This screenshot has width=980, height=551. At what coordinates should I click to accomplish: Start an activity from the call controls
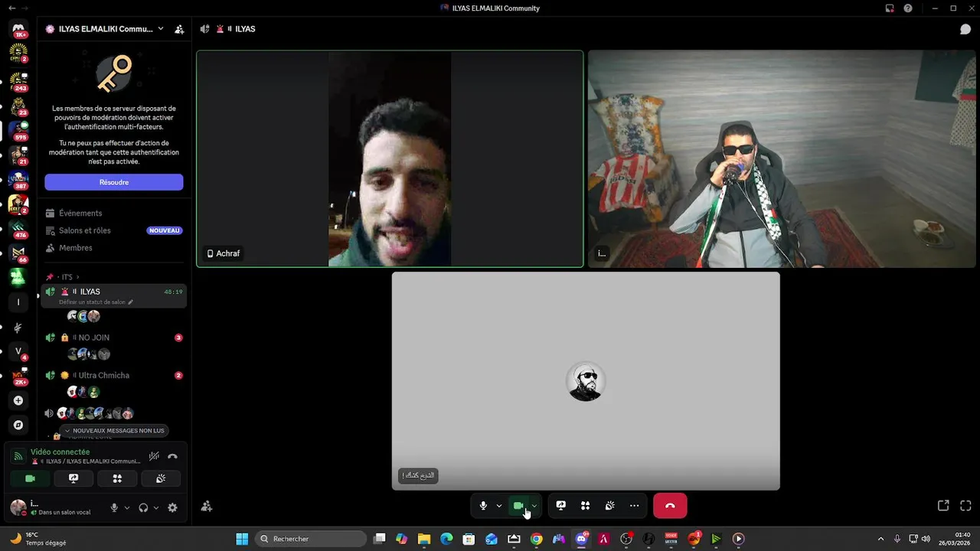[585, 506]
